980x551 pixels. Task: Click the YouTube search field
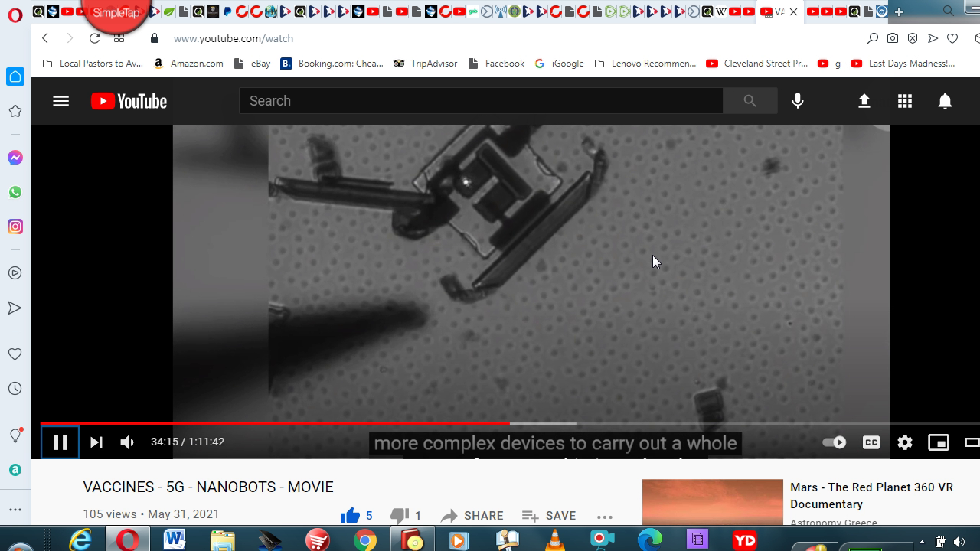481,101
